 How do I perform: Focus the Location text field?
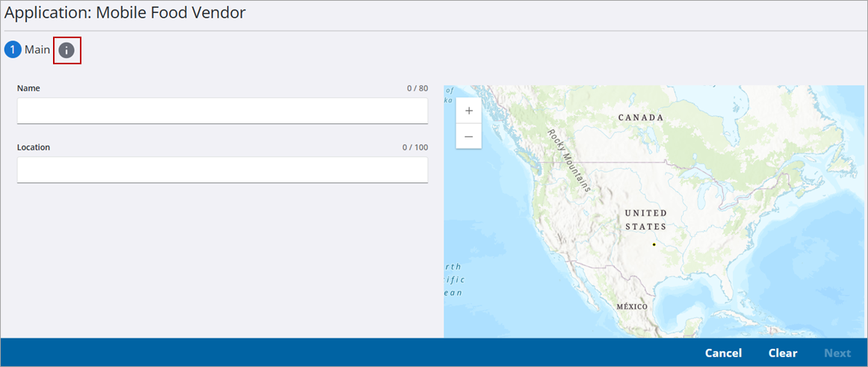[222, 170]
